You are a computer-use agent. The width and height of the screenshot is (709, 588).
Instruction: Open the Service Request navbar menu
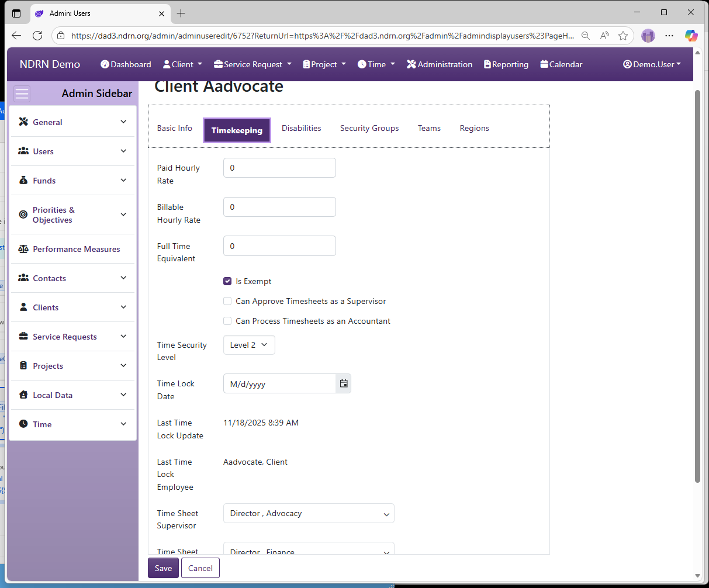pyautogui.click(x=253, y=64)
